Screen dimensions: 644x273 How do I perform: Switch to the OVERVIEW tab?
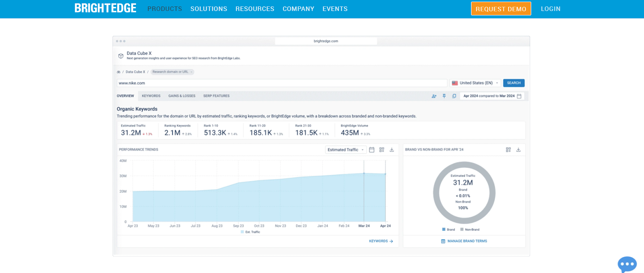[126, 96]
